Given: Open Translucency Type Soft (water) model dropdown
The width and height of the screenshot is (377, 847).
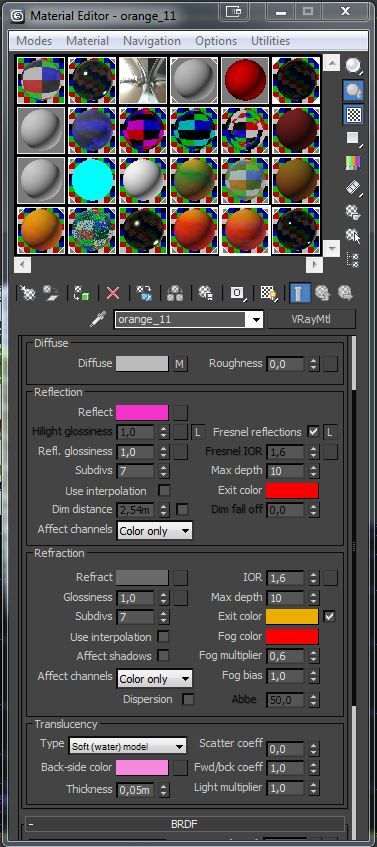Looking at the screenshot, I should tap(127, 746).
